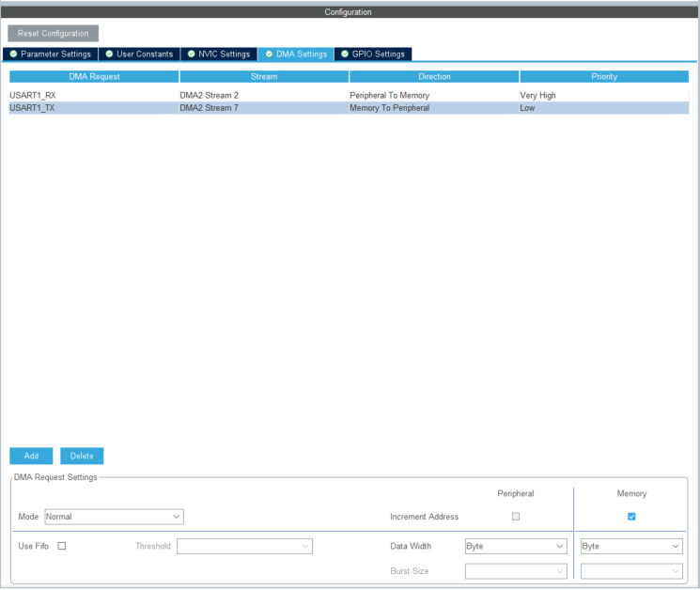Screen dimensions: 700x590
Task: Click the DMA2 Stream 7 cell
Action: (264, 108)
